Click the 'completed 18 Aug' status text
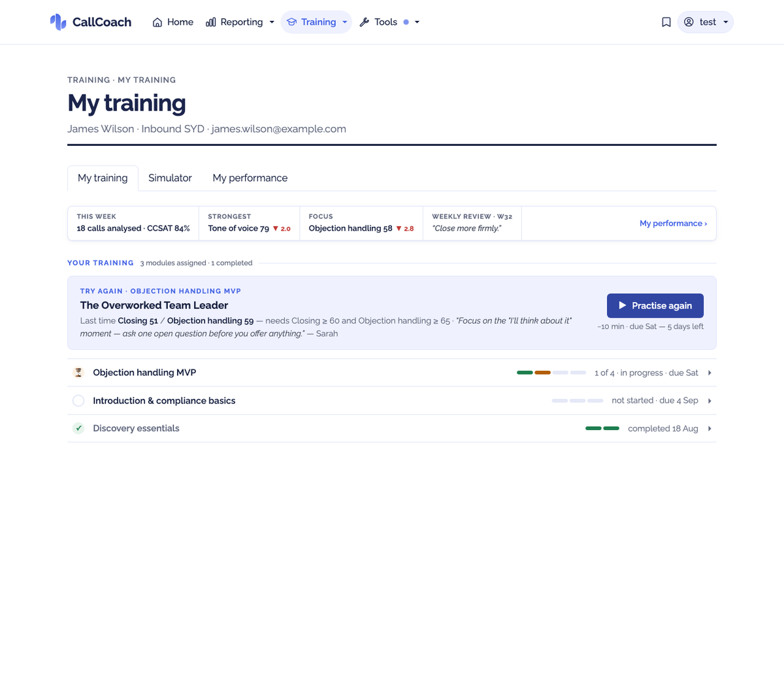 pyautogui.click(x=663, y=429)
